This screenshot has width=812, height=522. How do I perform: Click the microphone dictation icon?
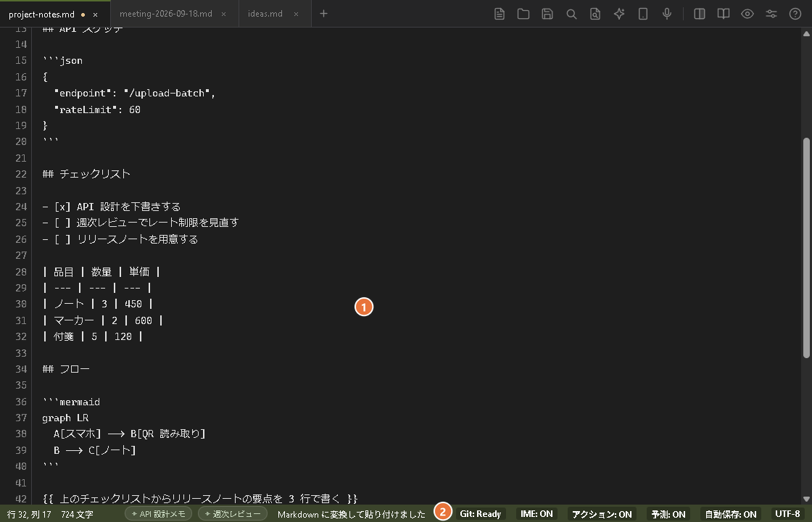[x=667, y=14]
